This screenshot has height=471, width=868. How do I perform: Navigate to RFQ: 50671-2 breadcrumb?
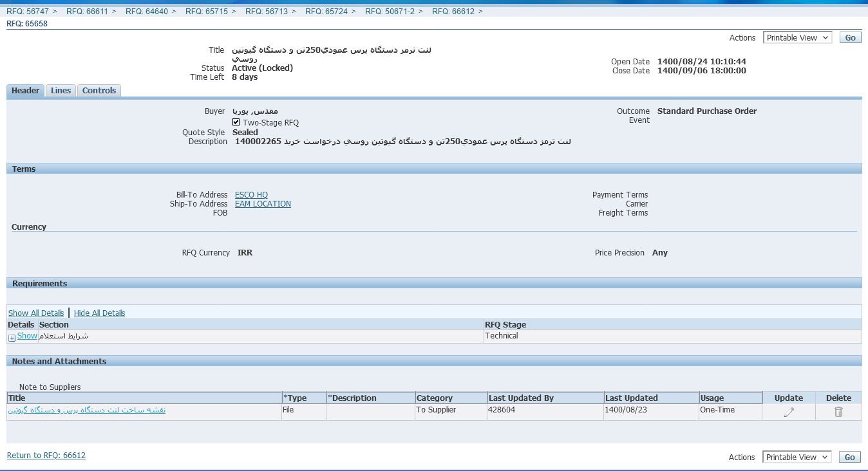(390, 12)
